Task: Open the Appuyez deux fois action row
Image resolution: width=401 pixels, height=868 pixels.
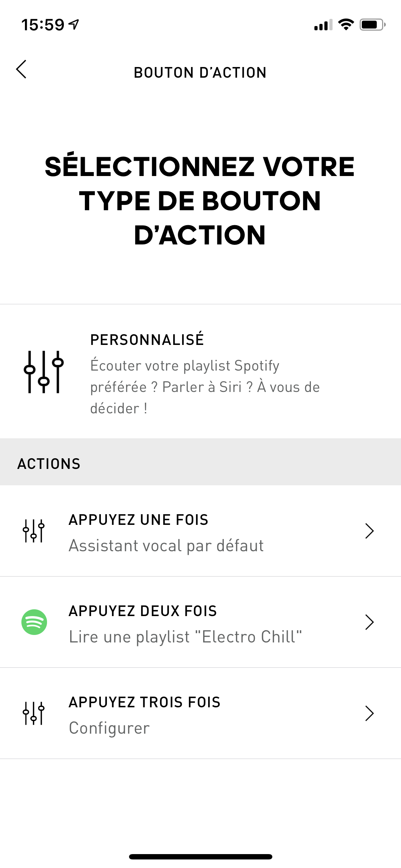Action: click(x=200, y=622)
